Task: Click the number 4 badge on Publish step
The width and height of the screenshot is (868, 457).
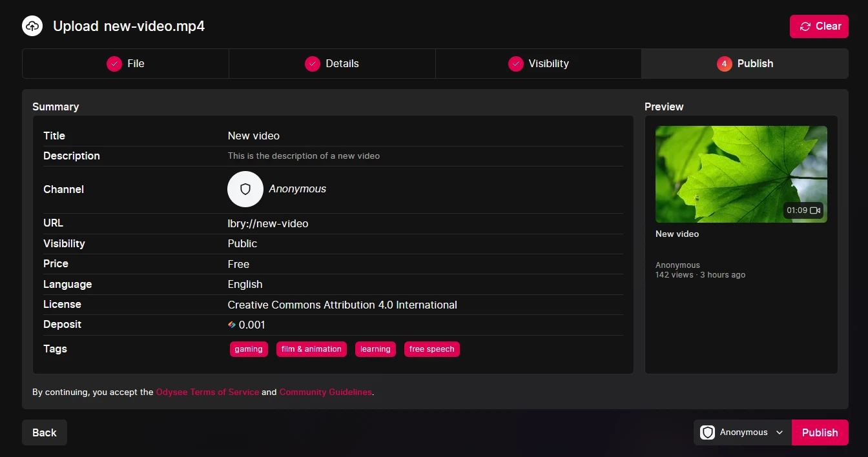Action: click(724, 64)
